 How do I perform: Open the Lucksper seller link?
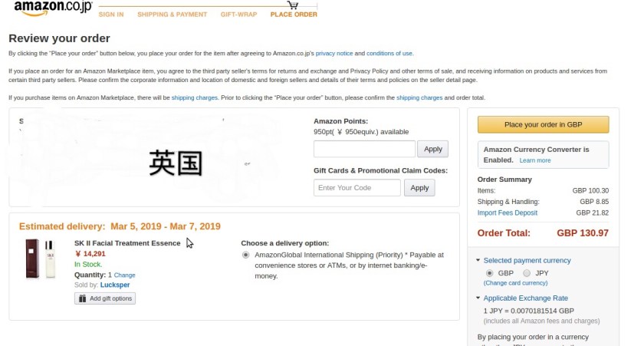point(115,285)
